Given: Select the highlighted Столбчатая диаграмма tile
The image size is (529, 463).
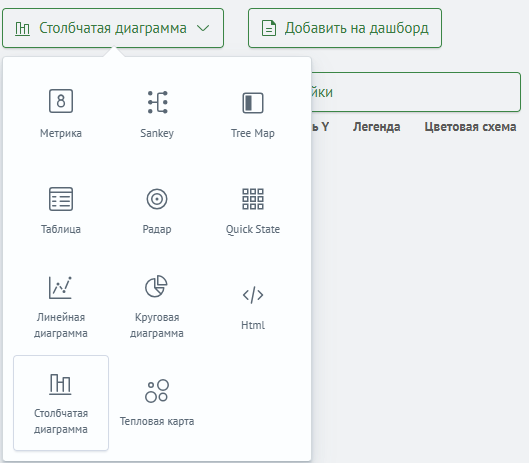Looking at the screenshot, I should [61, 403].
